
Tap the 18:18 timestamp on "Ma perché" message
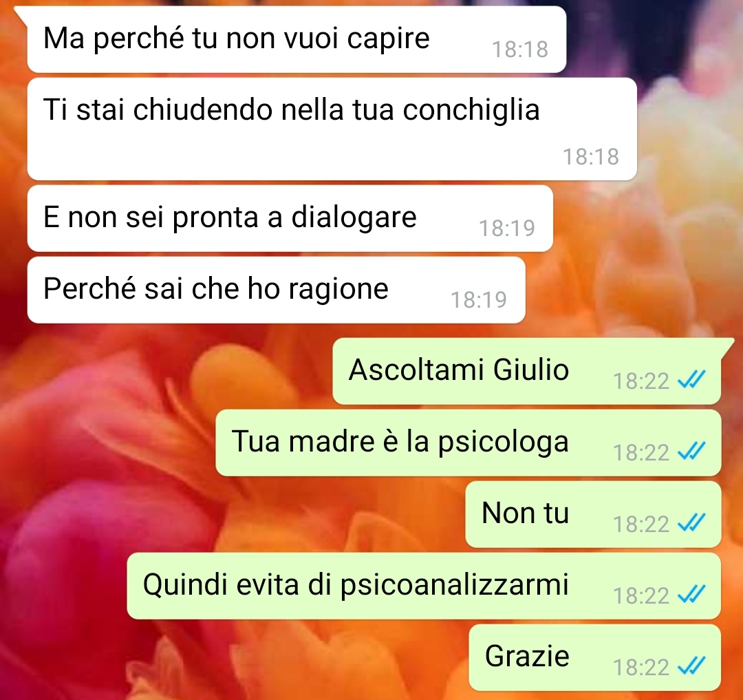(x=520, y=50)
